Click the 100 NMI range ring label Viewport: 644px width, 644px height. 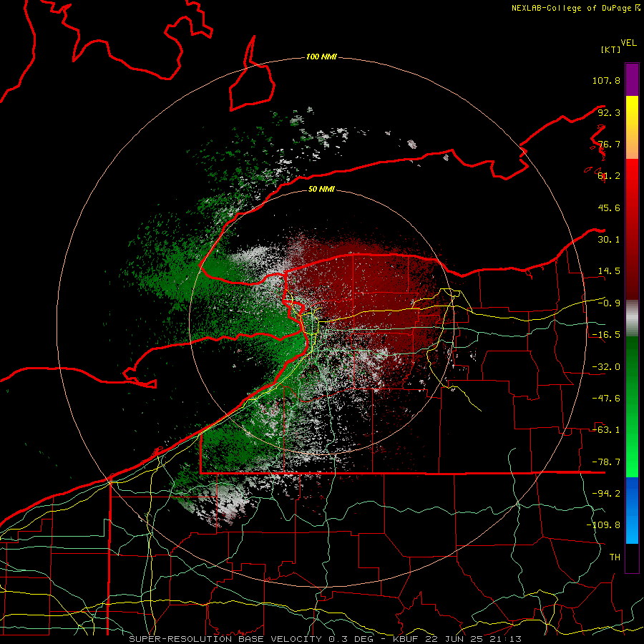tap(321, 57)
